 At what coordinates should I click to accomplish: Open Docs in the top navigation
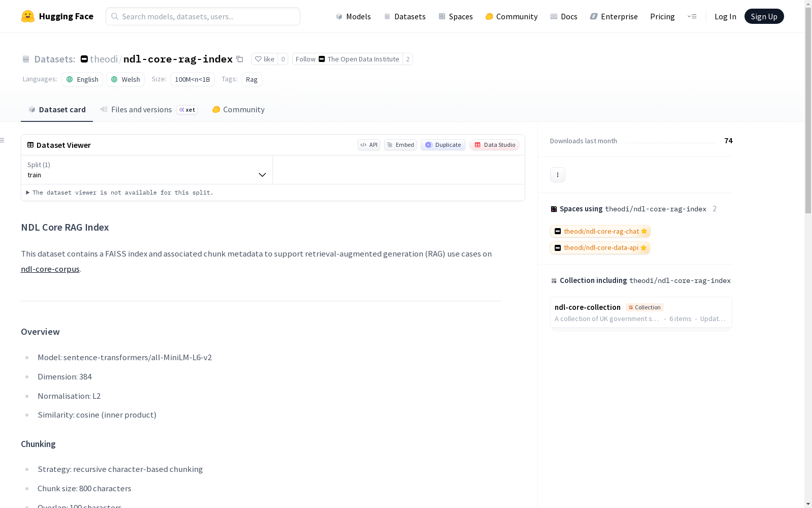point(563,16)
